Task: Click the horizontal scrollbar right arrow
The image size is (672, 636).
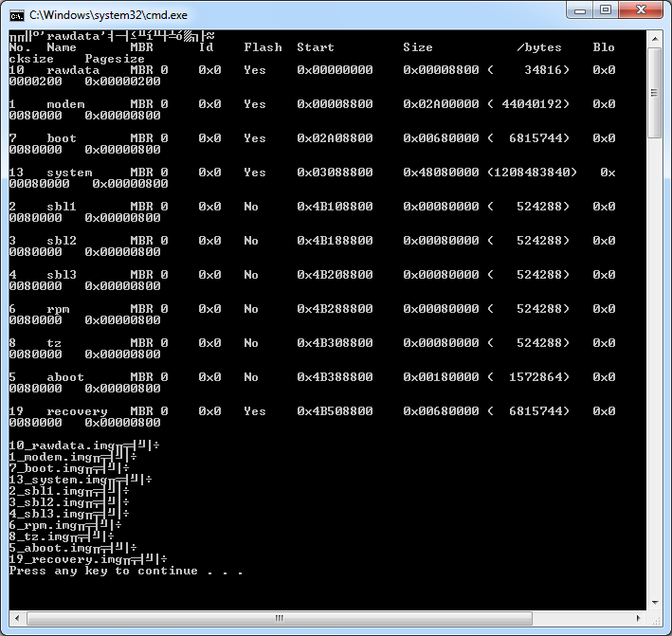Action: pyautogui.click(x=639, y=618)
